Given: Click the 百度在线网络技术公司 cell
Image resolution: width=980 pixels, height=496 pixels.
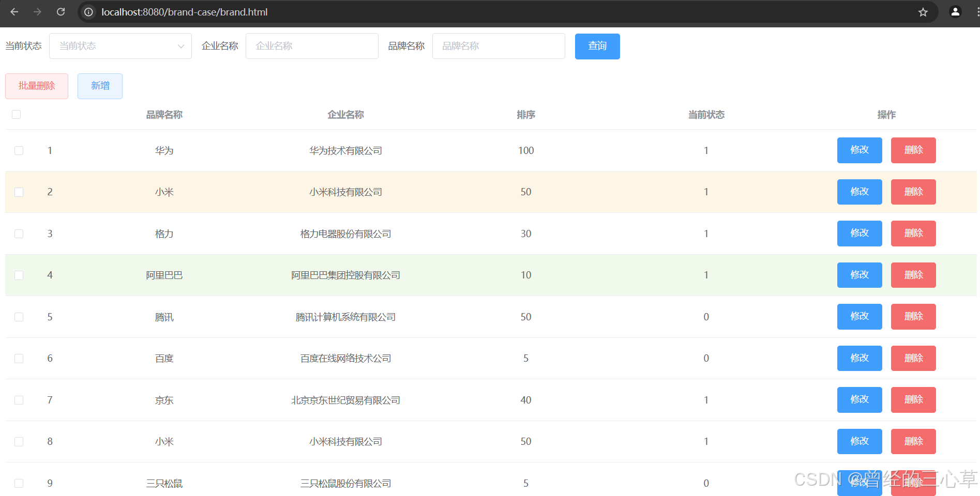Looking at the screenshot, I should click(x=345, y=359).
